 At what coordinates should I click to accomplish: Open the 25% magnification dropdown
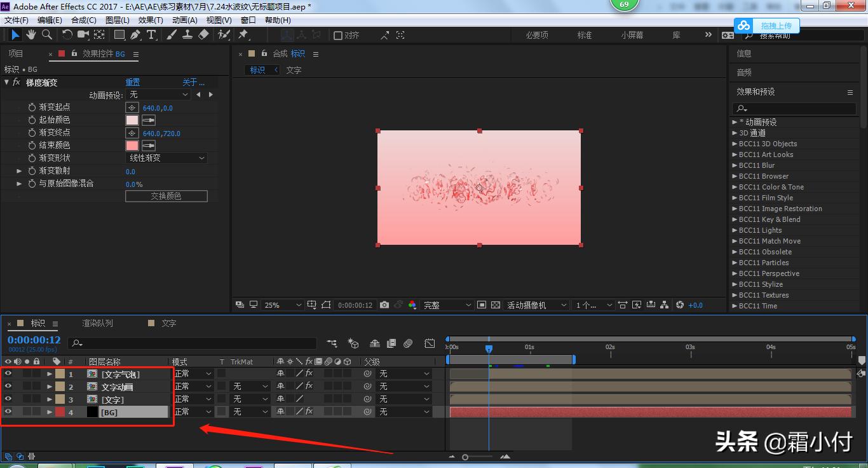[283, 305]
